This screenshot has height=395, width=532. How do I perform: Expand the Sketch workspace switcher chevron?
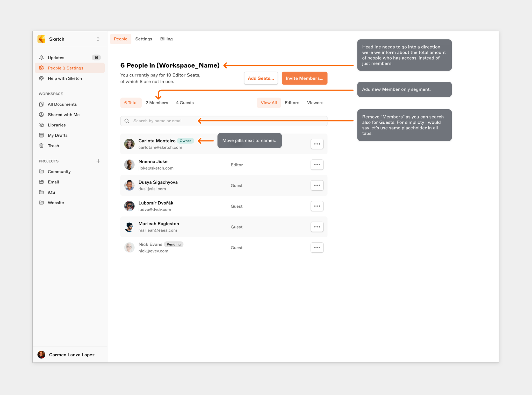coord(98,39)
